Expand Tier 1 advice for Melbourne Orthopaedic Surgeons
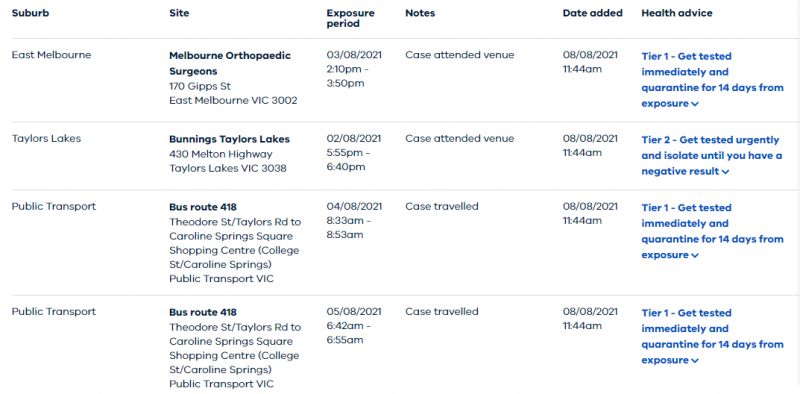 tap(712, 80)
